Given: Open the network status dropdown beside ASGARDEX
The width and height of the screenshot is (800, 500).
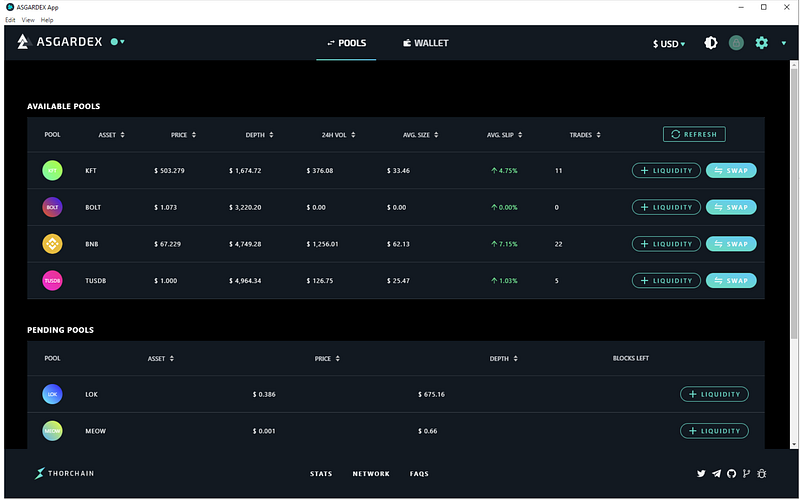Looking at the screenshot, I should pyautogui.click(x=118, y=42).
